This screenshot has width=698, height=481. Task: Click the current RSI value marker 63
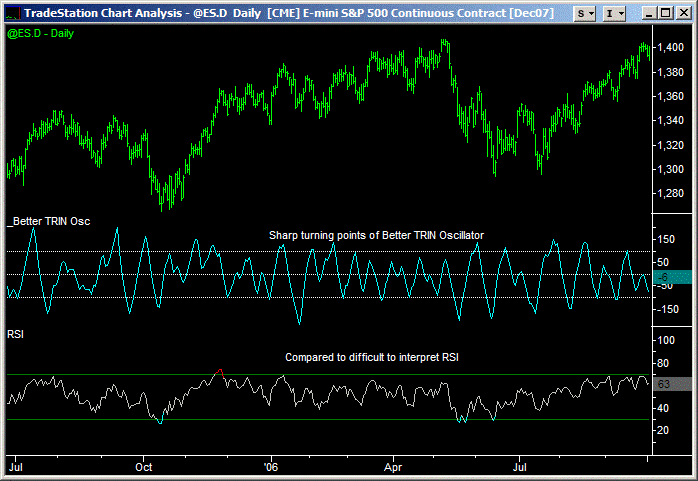pyautogui.click(x=672, y=384)
